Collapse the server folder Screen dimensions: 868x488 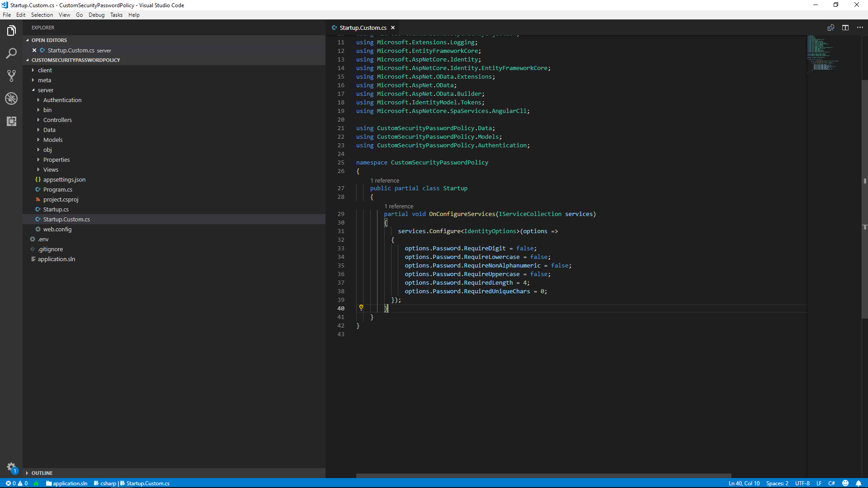[174, 90]
